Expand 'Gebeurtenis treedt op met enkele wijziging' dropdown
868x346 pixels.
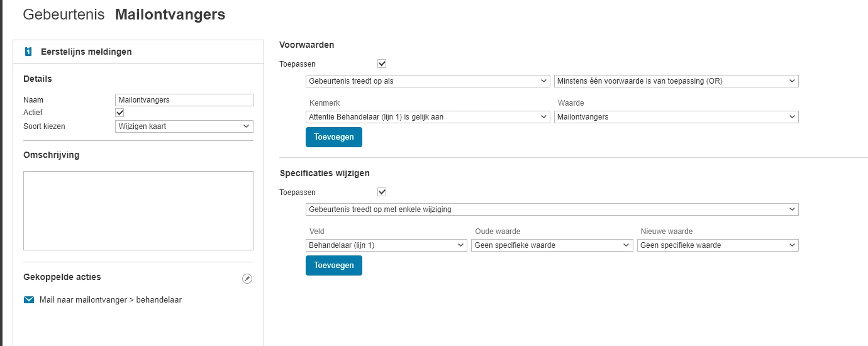click(x=552, y=209)
